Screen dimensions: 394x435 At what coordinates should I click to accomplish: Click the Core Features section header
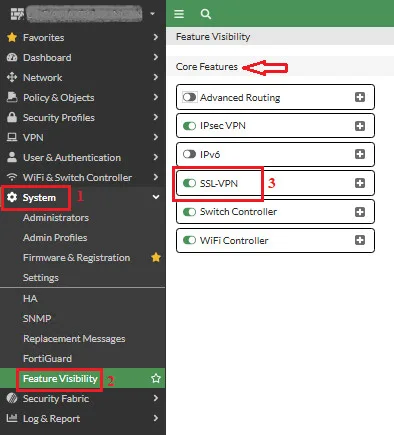[207, 67]
